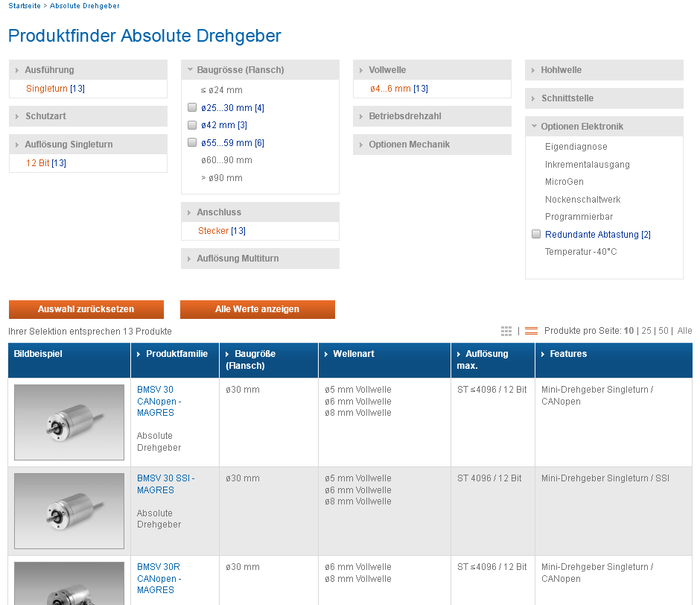The width and height of the screenshot is (700, 605).
Task: Enable Redundante Abtastung checkbox
Action: pyautogui.click(x=536, y=234)
